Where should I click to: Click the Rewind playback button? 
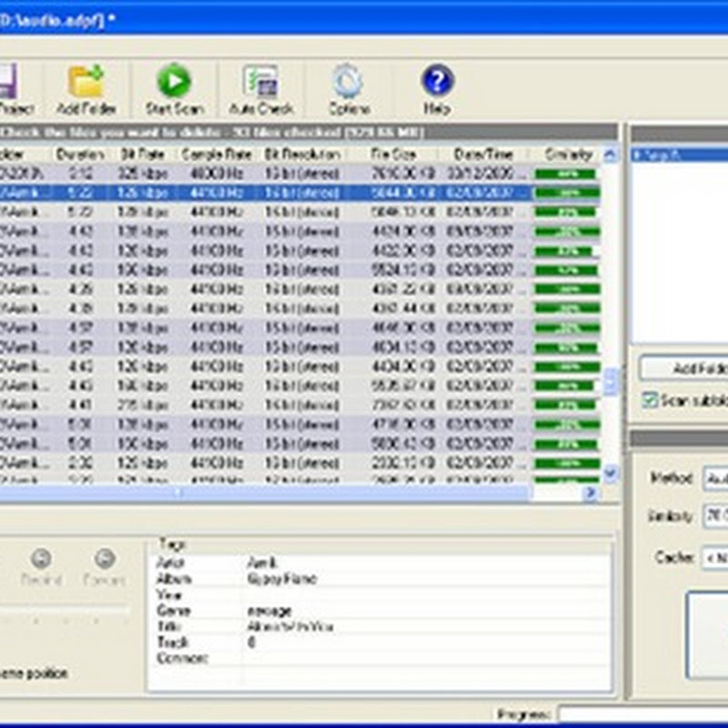[x=41, y=559]
